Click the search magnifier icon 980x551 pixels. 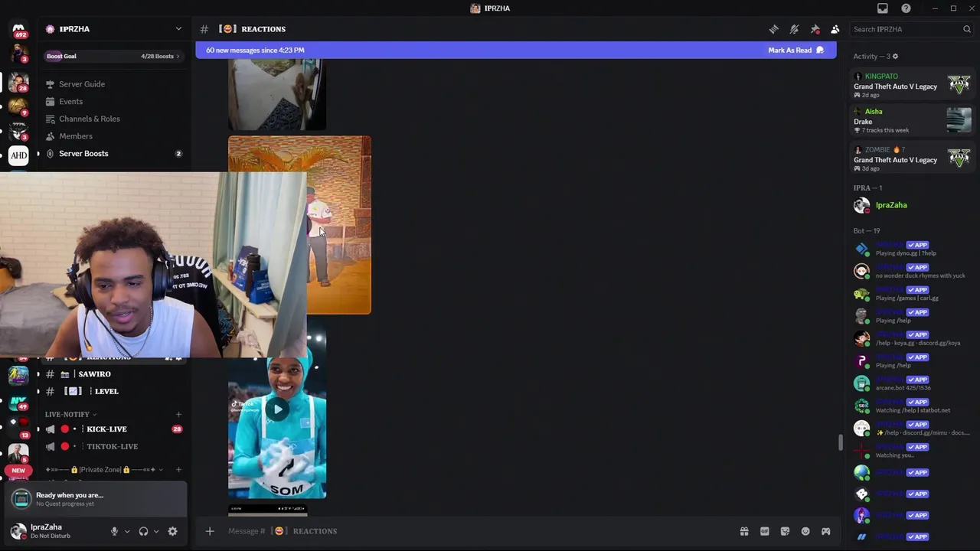967,29
